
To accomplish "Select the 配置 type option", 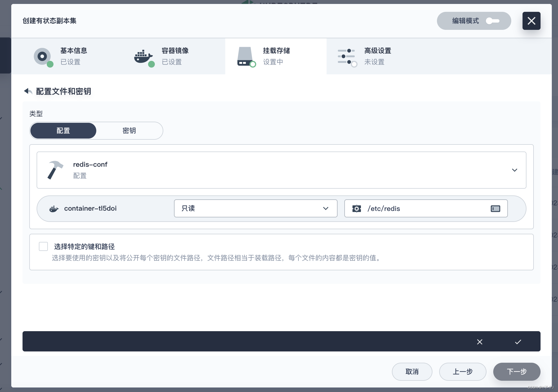I will point(63,131).
